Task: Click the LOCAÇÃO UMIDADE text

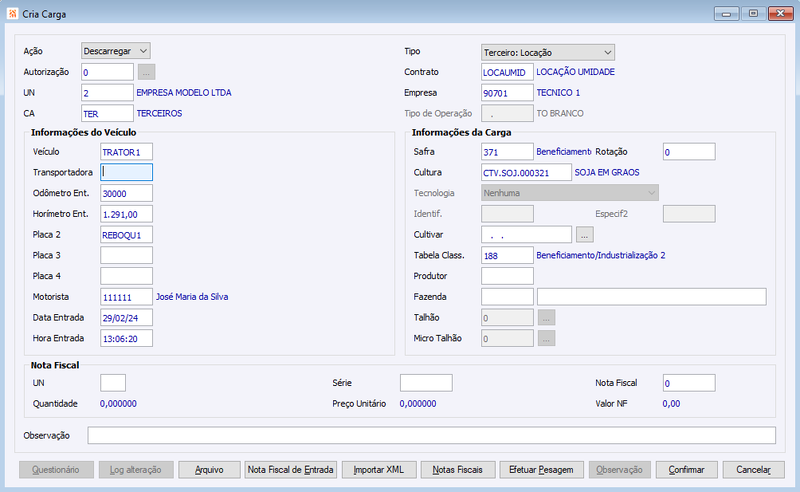Action: (575, 72)
